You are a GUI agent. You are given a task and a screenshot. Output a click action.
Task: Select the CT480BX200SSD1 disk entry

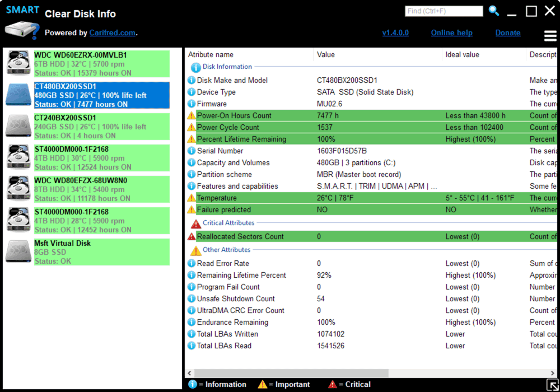[x=102, y=95]
